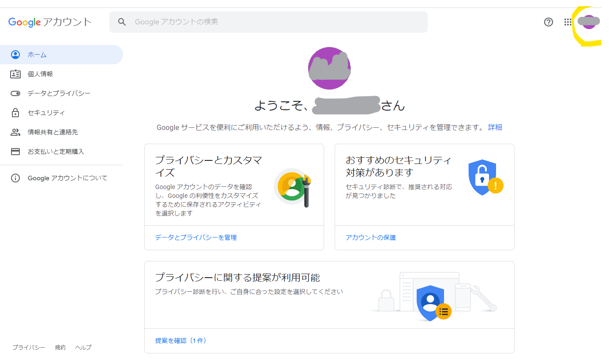Open the profile avatar in the top right

pos(589,22)
